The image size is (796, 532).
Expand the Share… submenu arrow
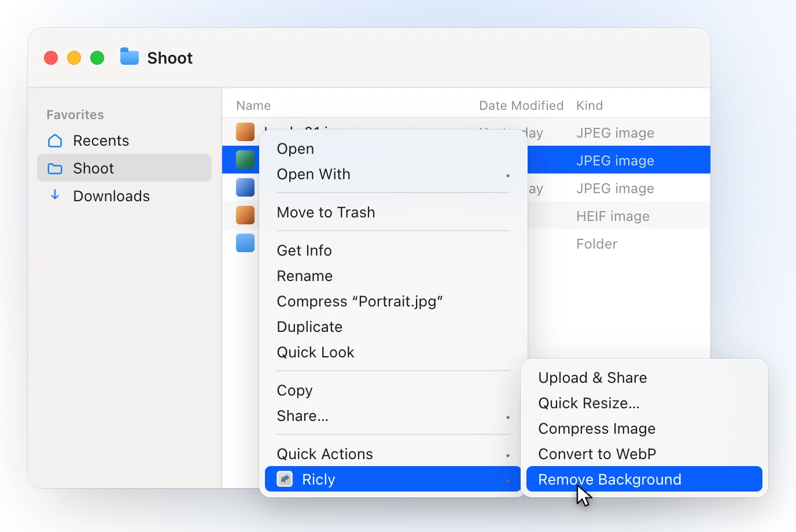[508, 417]
